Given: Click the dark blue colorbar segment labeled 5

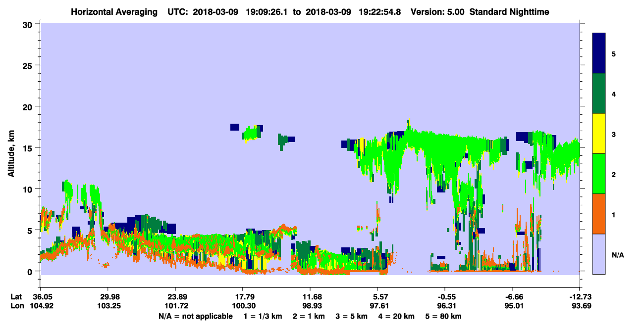Looking at the screenshot, I should coord(599,53).
